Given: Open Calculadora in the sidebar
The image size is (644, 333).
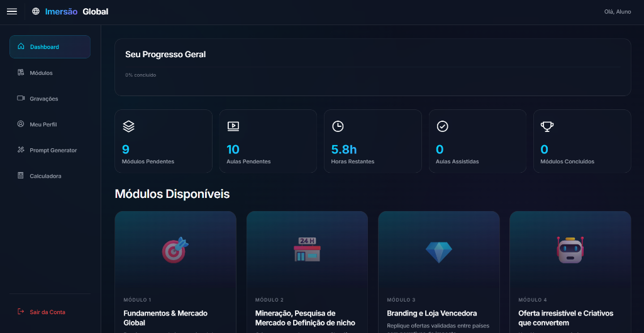Looking at the screenshot, I should [x=50, y=176].
